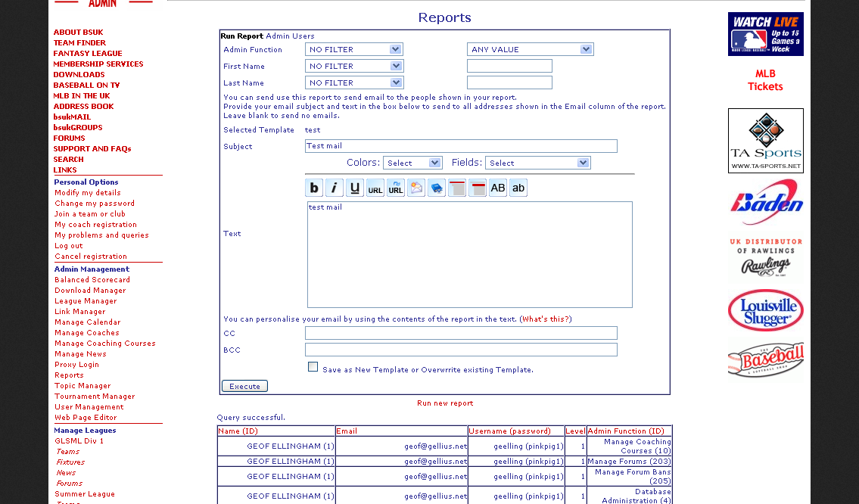Click Change my password
Viewport: 859px width, 504px height.
coord(95,204)
